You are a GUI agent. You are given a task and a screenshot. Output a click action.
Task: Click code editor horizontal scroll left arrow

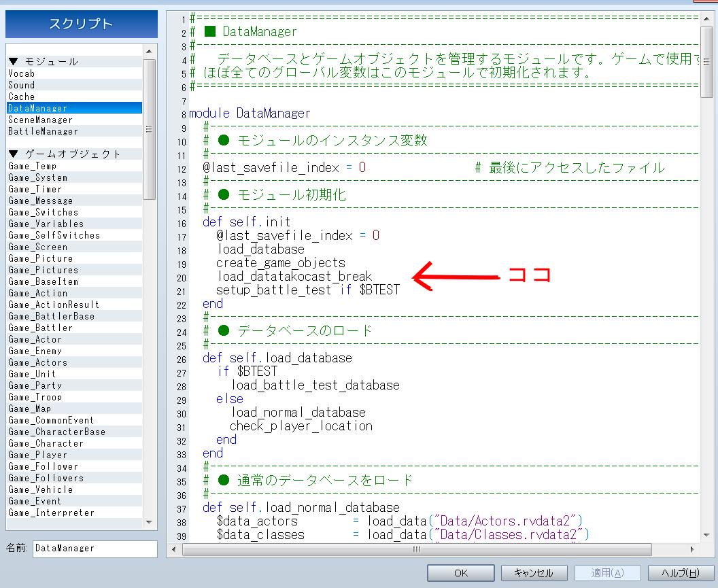(173, 549)
